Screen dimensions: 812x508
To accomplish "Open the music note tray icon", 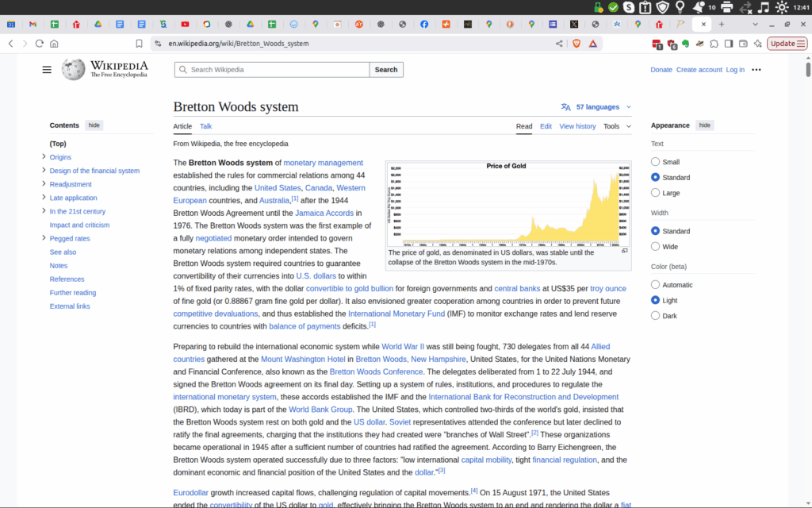I will (x=764, y=7).
